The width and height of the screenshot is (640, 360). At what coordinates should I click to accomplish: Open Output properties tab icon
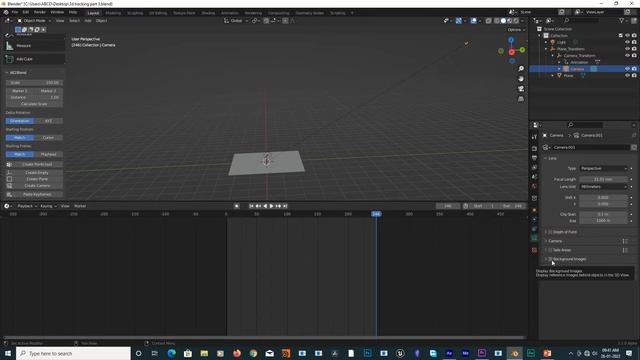[x=534, y=158]
